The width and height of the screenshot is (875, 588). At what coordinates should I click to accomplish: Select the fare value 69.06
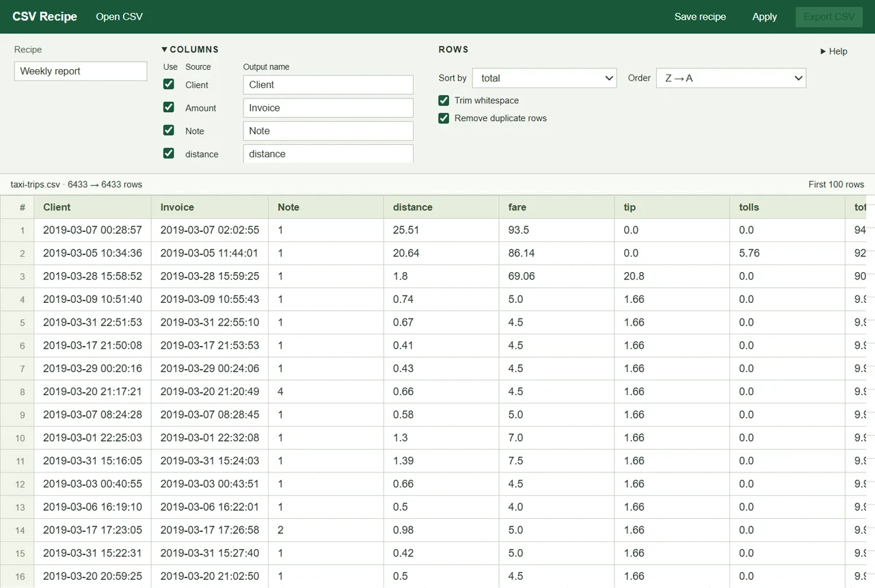pyautogui.click(x=557, y=276)
